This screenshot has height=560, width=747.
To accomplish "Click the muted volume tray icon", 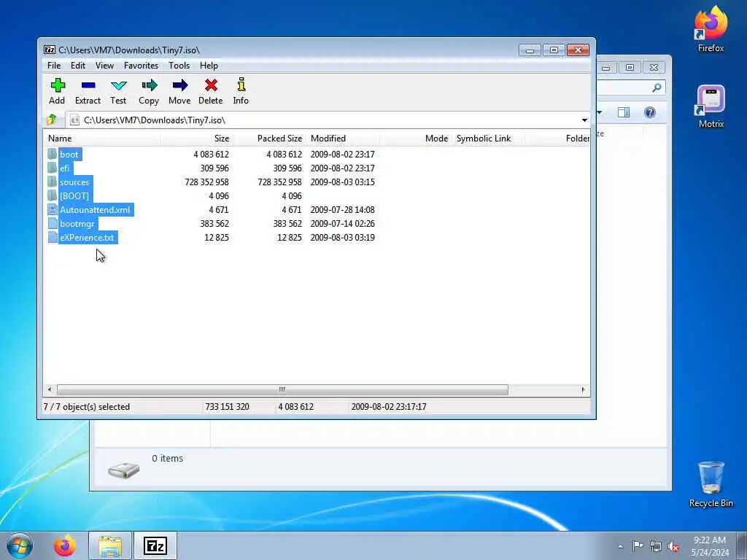I will click(673, 546).
